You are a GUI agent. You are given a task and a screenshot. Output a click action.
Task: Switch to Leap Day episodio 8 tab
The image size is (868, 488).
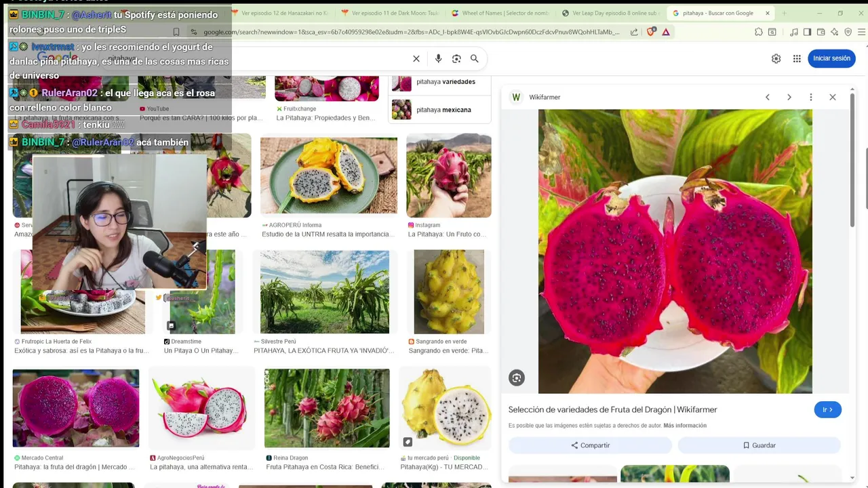click(610, 13)
